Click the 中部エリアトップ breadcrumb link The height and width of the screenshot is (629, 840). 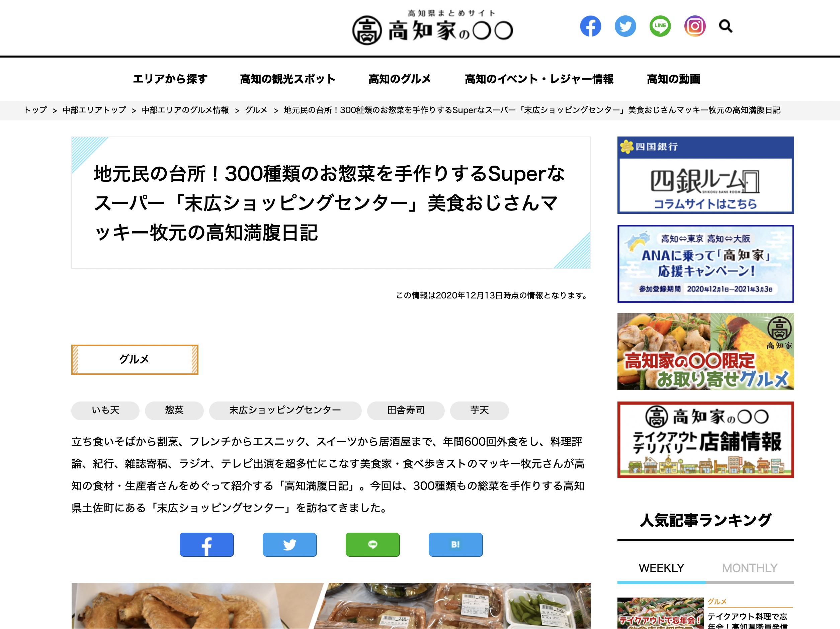(94, 110)
